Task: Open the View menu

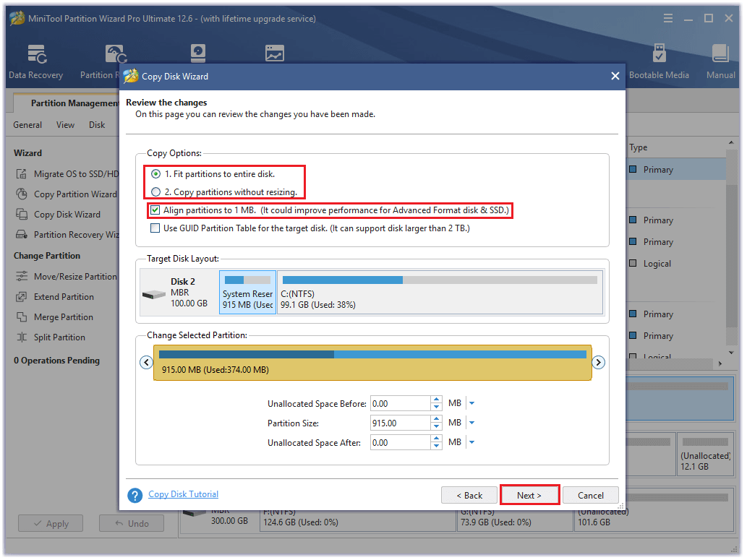Action: coord(65,125)
